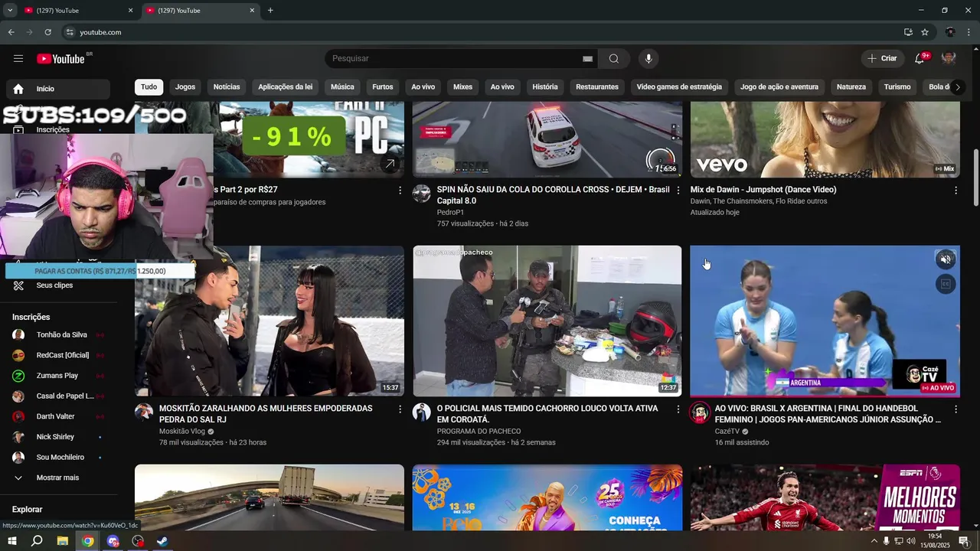This screenshot has width=980, height=551.
Task: Open the ESPN Melhores Momentos thumbnail
Action: coord(825,497)
